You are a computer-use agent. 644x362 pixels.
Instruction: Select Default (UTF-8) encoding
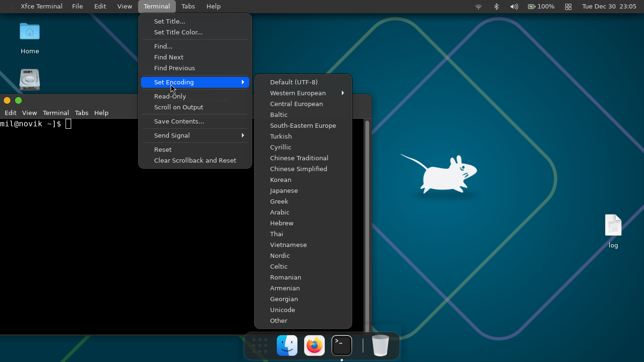303,82
